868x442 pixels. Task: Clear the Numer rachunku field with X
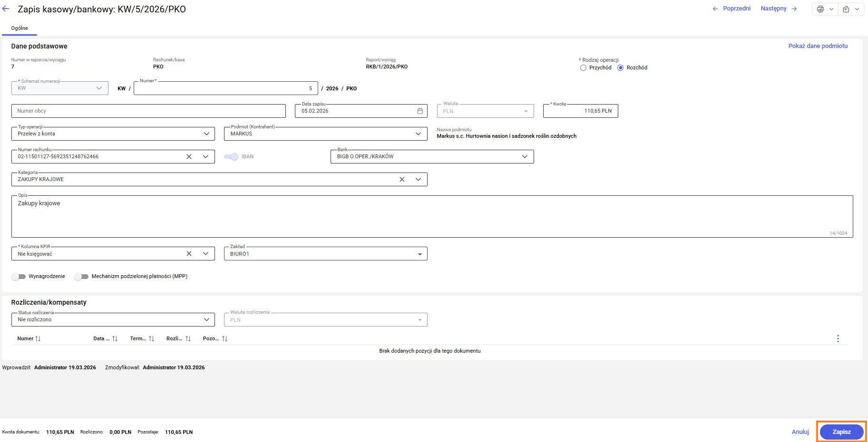point(189,157)
